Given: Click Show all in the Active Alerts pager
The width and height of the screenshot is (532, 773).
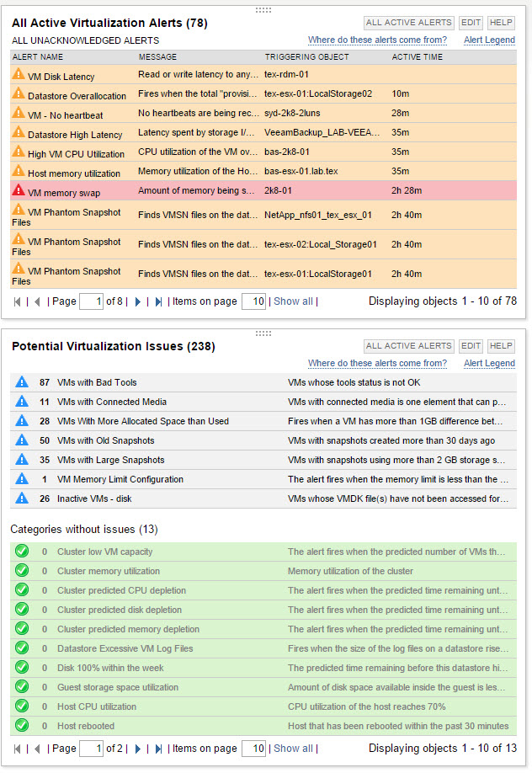Looking at the screenshot, I should pos(294,301).
